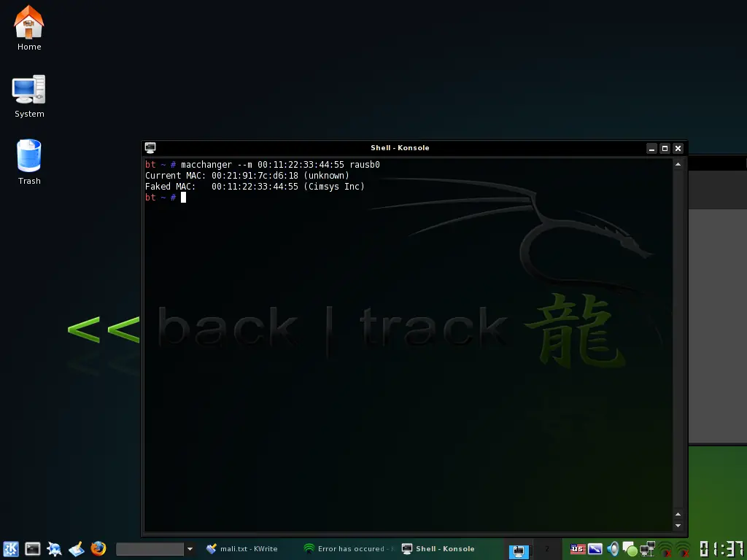
Task: Open the volume speaker tray icon
Action: 613,549
